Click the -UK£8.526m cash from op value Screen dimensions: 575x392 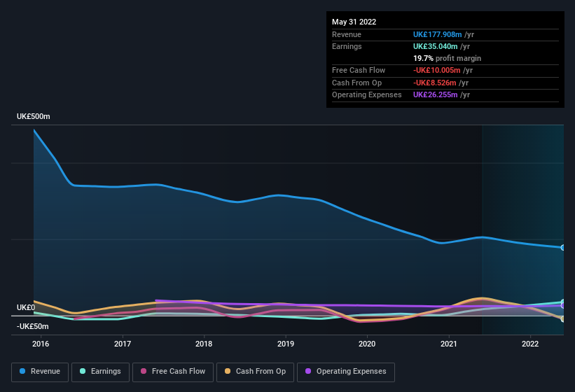pos(434,83)
